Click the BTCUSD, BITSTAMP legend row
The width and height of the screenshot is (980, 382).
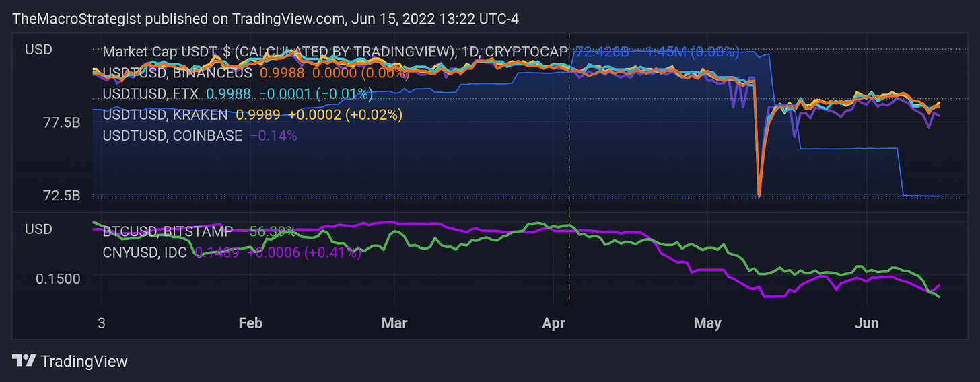199,231
